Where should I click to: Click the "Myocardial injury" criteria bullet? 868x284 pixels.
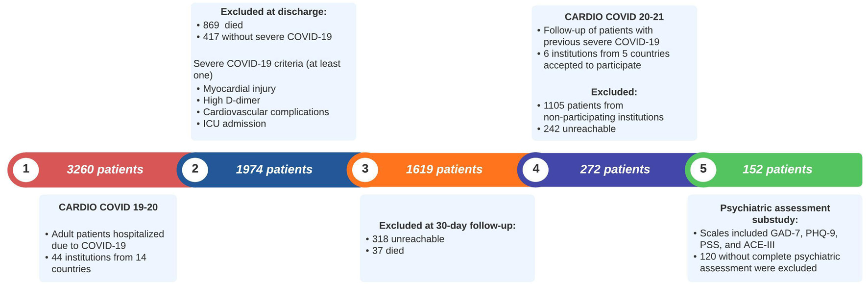coord(239,89)
